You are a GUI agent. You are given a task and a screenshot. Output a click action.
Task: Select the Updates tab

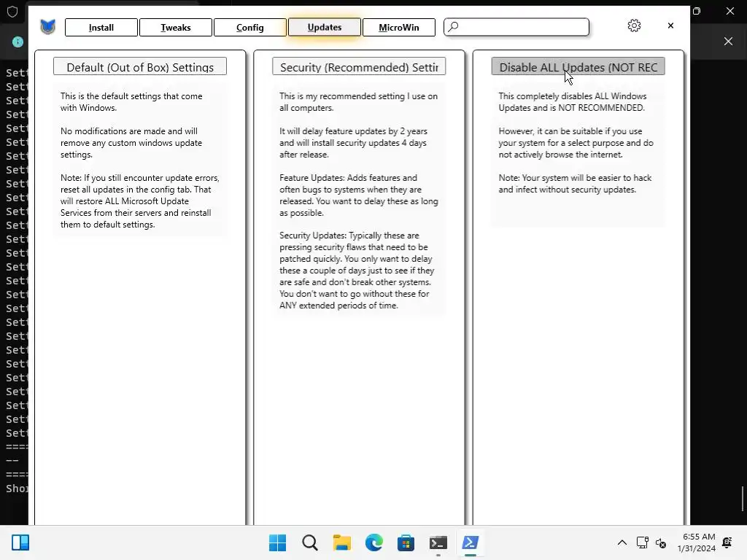(324, 27)
